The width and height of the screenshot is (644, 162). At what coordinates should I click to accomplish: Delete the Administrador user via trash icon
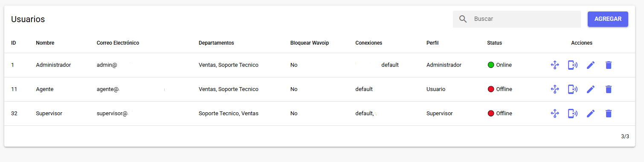609,65
